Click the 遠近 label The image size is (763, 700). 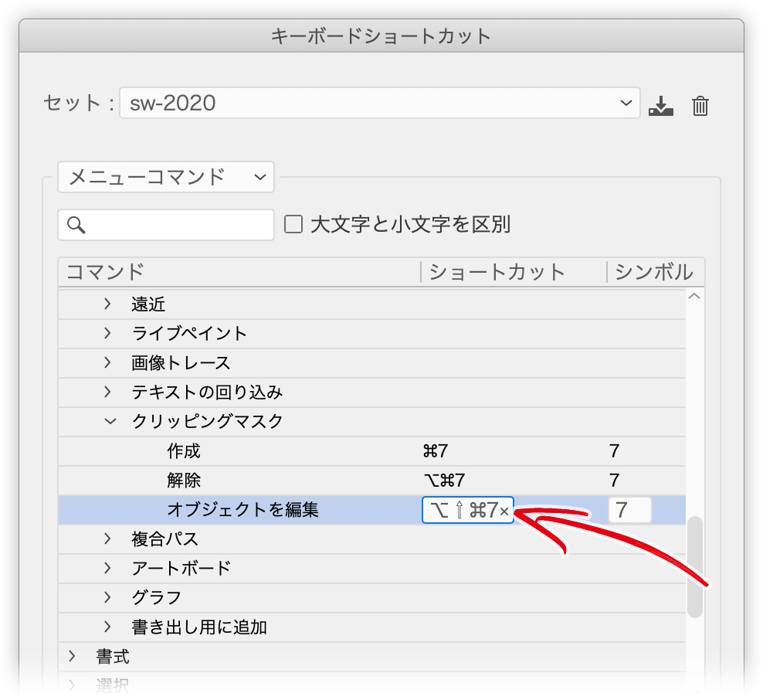click(x=148, y=304)
